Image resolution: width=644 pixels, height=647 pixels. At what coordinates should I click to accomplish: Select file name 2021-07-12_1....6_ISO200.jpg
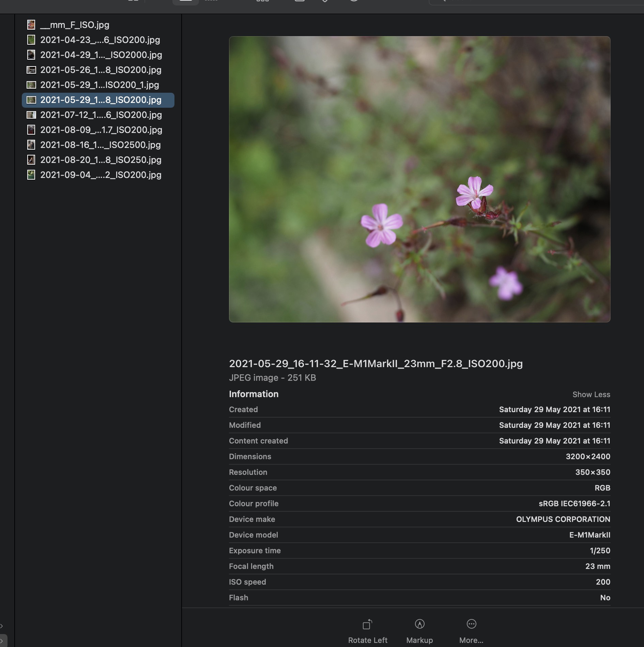pos(101,115)
